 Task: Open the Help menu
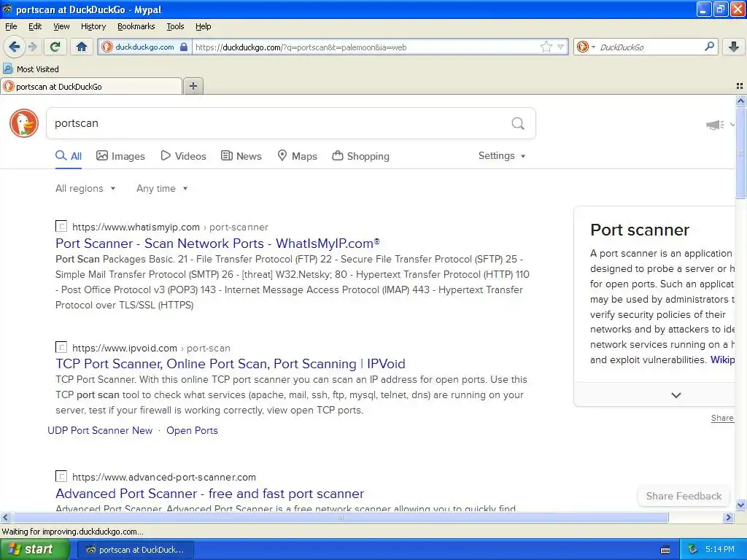click(203, 26)
